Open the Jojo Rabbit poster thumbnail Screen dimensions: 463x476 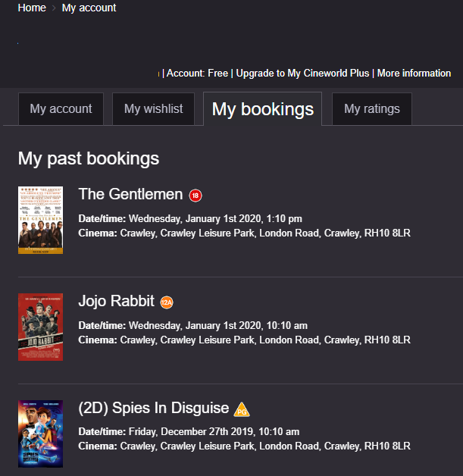(x=40, y=327)
